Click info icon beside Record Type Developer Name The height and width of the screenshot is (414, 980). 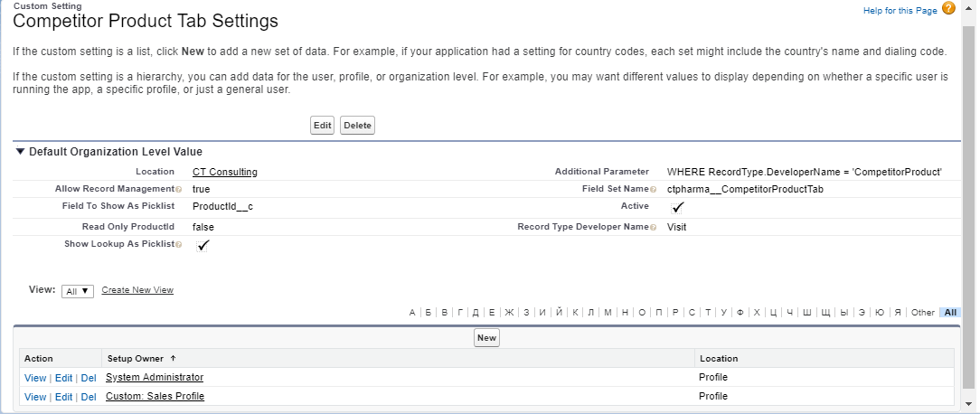pyautogui.click(x=653, y=227)
